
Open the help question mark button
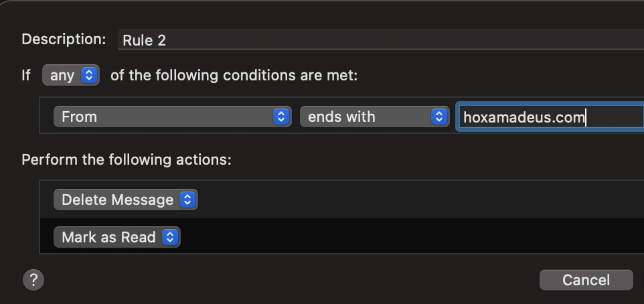[33, 279]
